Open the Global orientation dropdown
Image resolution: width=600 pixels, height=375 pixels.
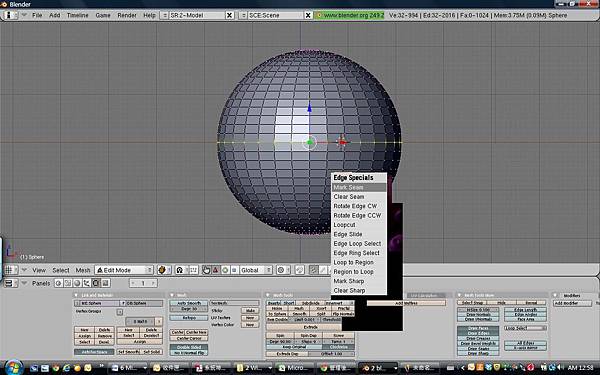(x=256, y=270)
